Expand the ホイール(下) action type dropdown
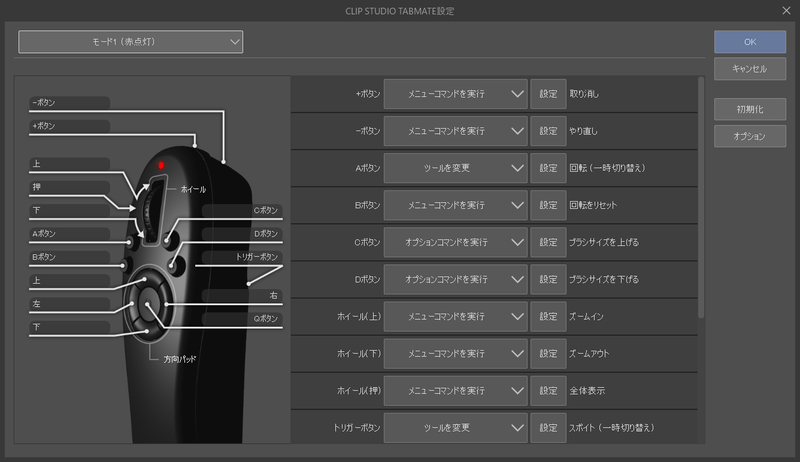The height and width of the screenshot is (462, 800). [456, 353]
